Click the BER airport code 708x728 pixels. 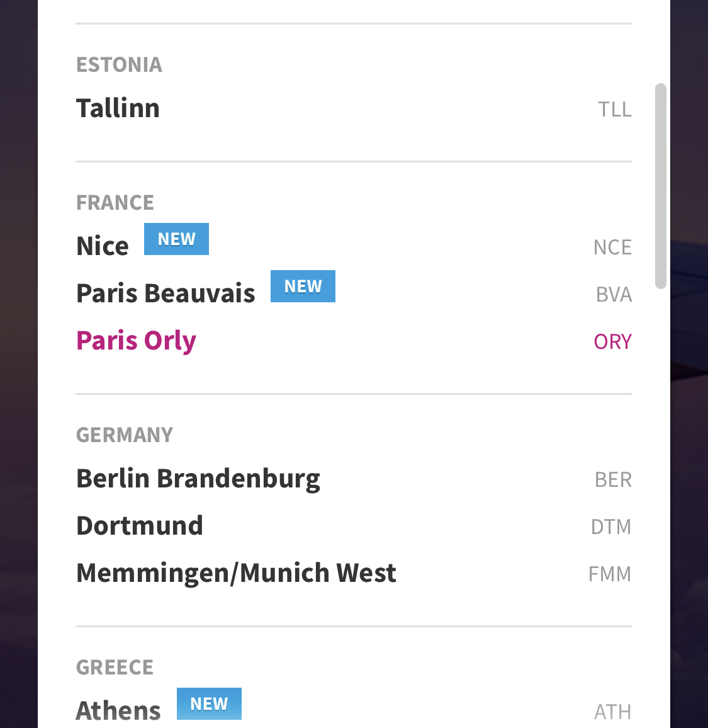(x=613, y=480)
